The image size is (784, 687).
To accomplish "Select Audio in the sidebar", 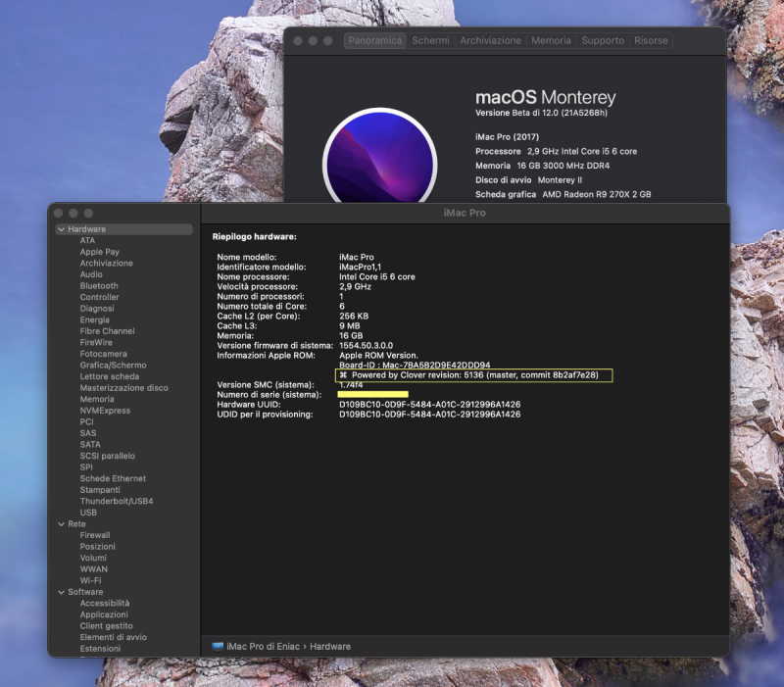I will pos(91,274).
